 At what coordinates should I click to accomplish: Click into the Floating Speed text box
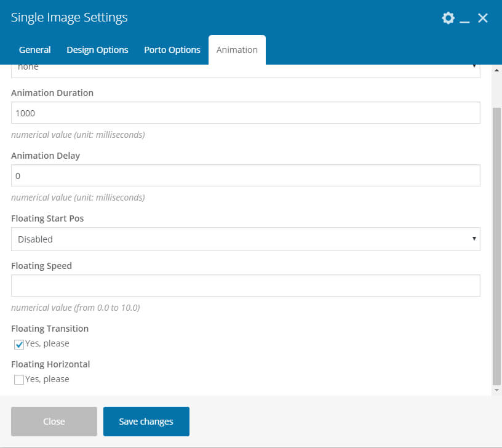click(x=245, y=286)
